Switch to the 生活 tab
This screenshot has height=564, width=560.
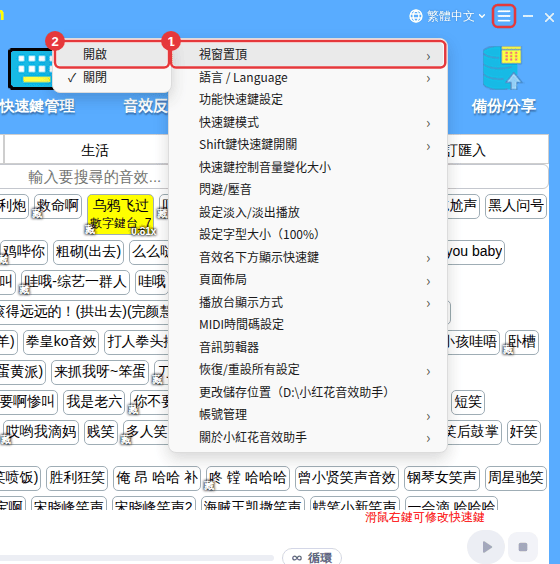(95, 150)
